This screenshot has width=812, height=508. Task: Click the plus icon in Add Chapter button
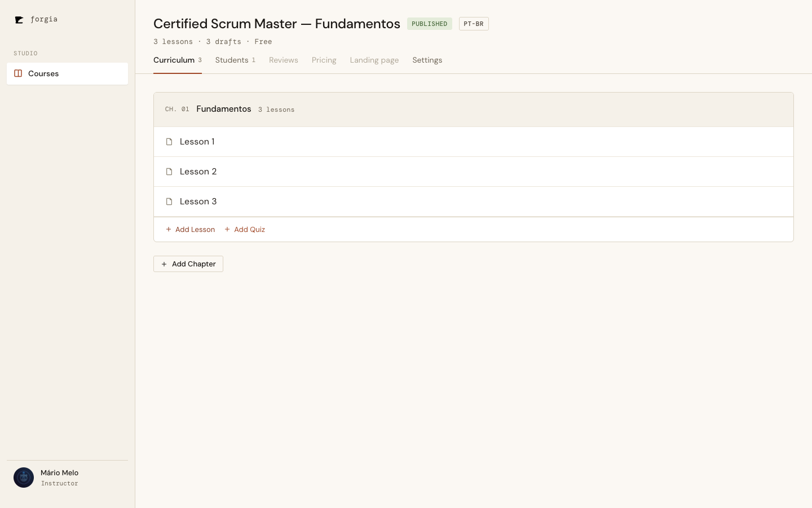[164, 264]
